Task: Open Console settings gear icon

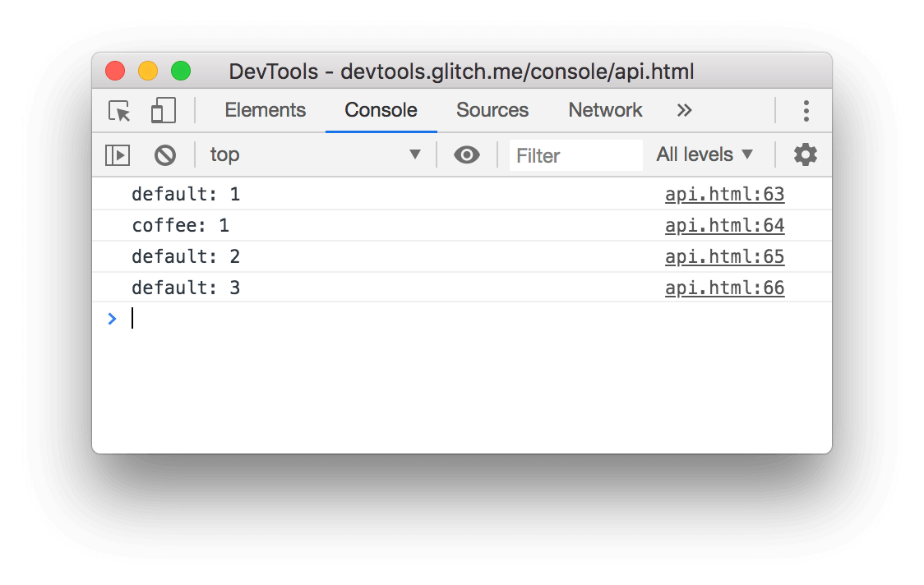Action: (805, 155)
